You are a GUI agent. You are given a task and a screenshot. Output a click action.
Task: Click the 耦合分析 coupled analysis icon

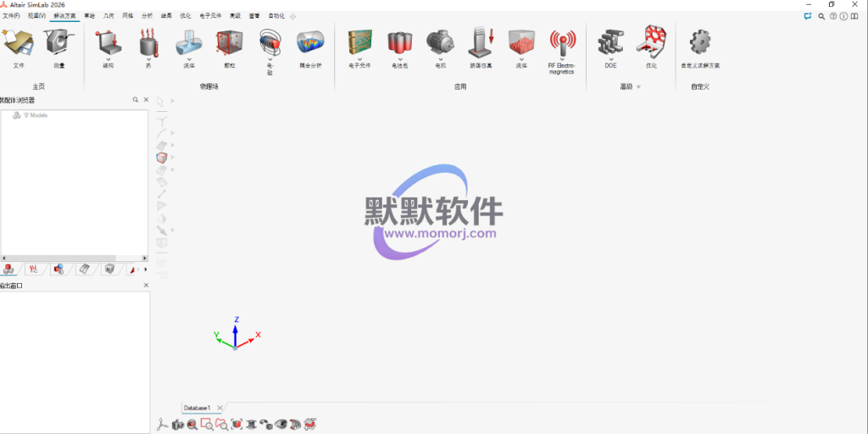310,42
